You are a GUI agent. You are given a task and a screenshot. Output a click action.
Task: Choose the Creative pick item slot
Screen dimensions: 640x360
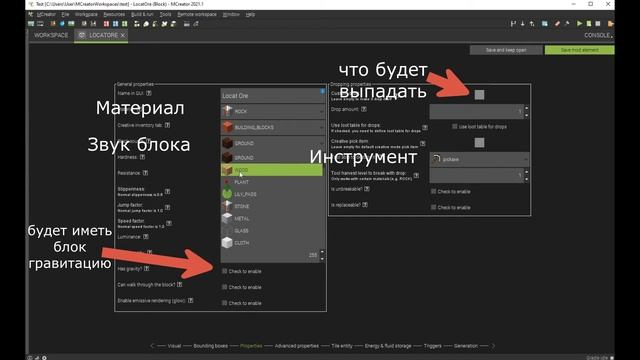point(480,142)
